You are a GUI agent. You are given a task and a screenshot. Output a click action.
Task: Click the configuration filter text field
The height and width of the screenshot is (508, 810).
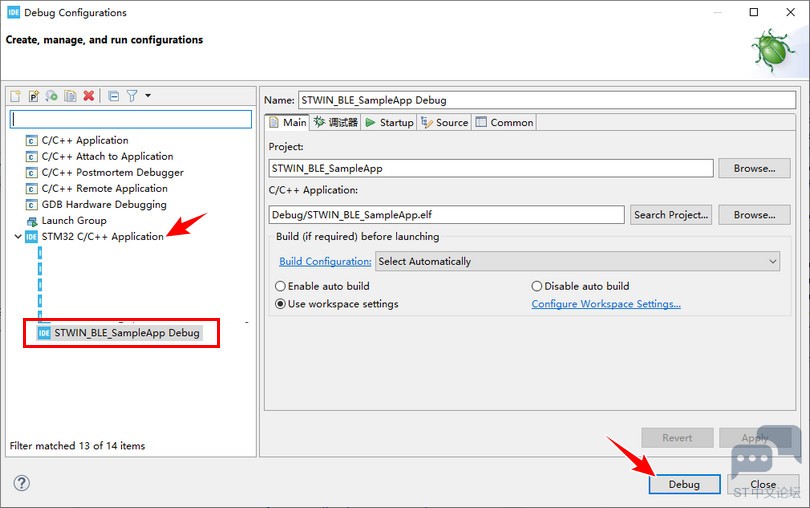(x=131, y=119)
